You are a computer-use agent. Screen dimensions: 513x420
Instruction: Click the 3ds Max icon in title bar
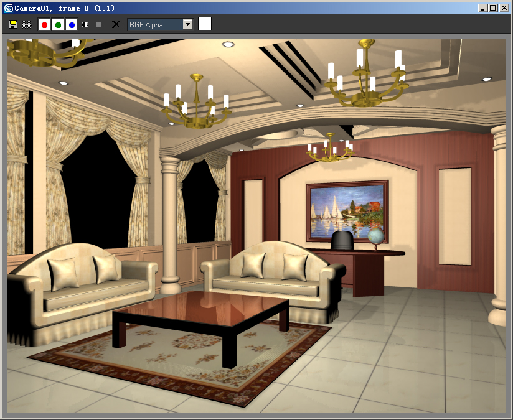tap(8, 8)
